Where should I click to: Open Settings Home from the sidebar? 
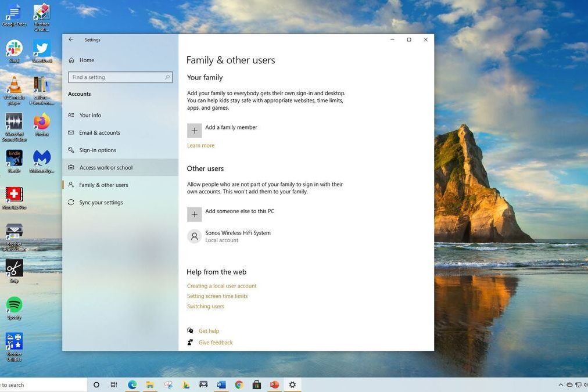click(87, 60)
